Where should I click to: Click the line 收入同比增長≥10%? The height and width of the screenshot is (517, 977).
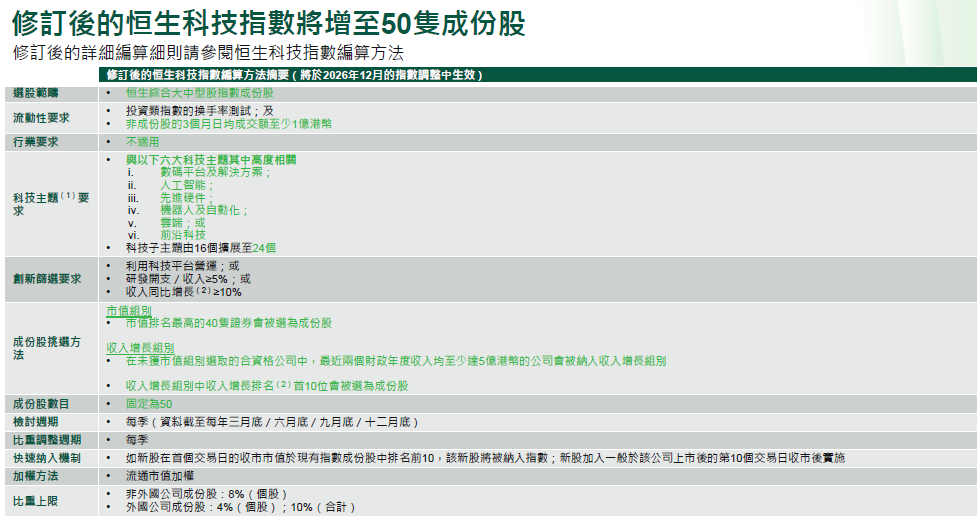[183, 292]
